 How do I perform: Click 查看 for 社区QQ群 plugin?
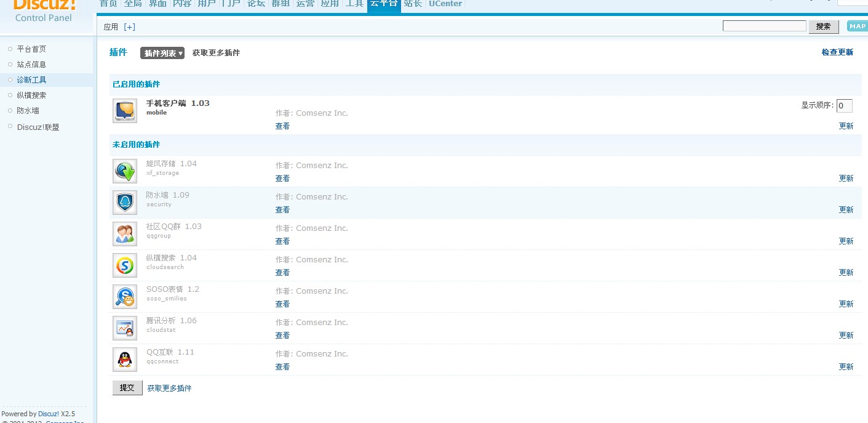(282, 241)
